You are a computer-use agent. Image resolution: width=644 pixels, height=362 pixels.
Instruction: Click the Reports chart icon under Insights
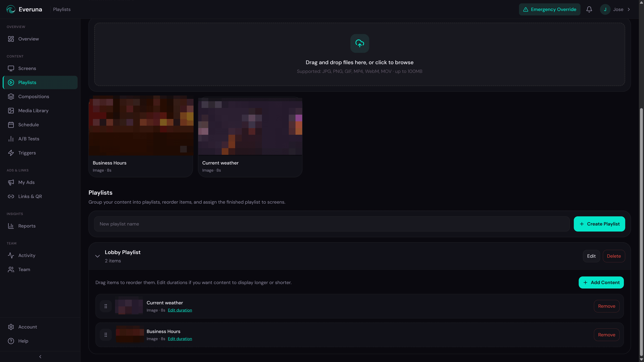(x=11, y=226)
